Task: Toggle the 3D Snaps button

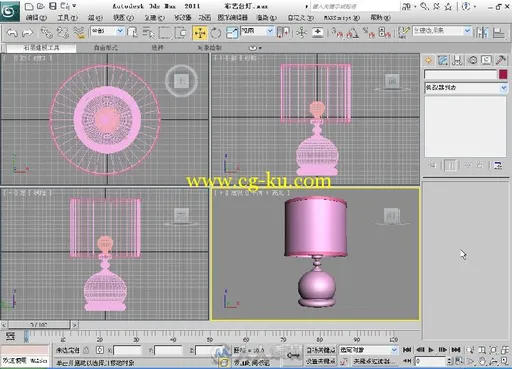Action: tap(337, 32)
